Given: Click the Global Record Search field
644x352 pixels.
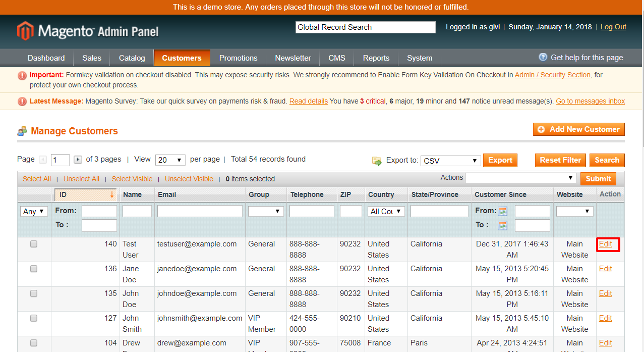Looking at the screenshot, I should tap(366, 27).
